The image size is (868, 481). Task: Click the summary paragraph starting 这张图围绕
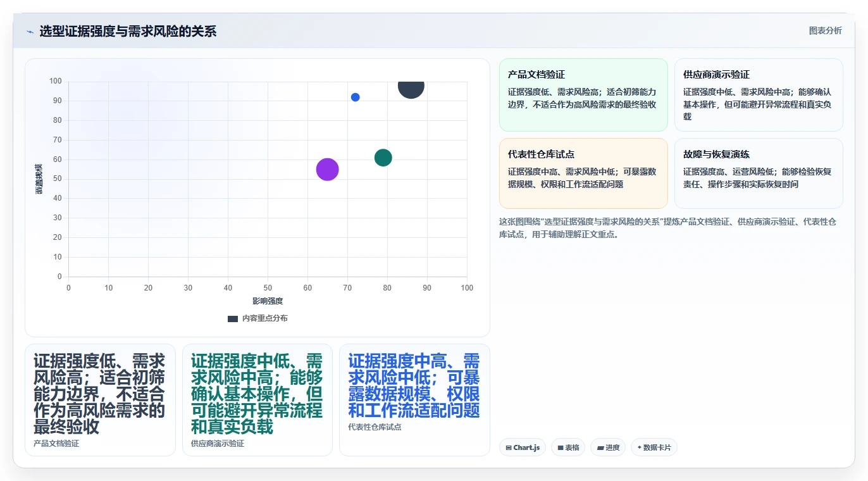pyautogui.click(x=667, y=228)
